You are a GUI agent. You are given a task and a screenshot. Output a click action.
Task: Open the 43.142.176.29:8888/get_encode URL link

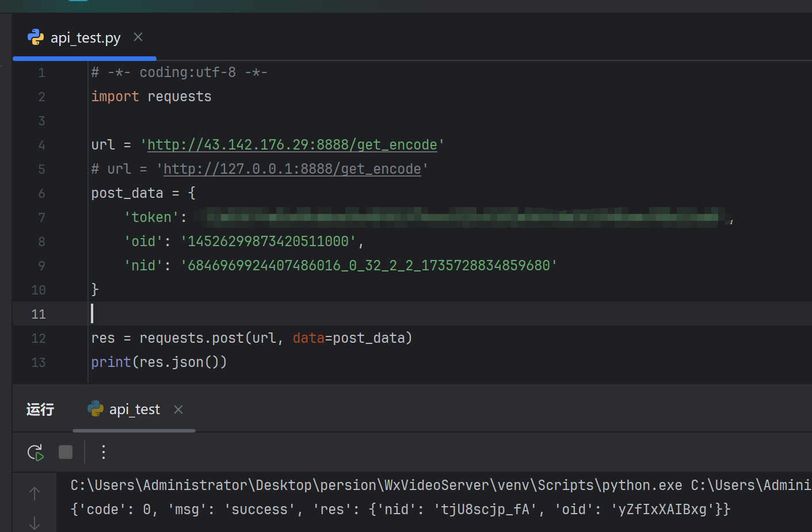292,145
